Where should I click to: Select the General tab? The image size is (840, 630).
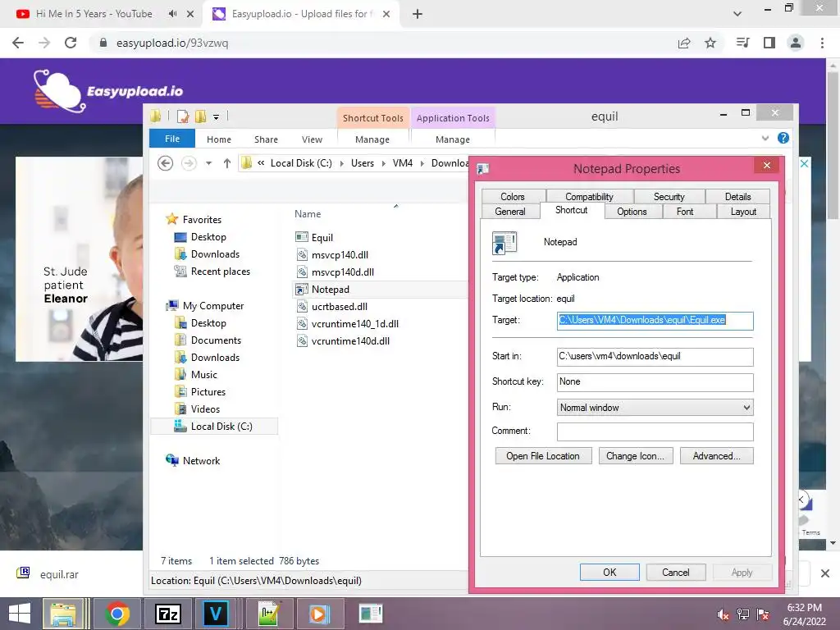pos(510,211)
